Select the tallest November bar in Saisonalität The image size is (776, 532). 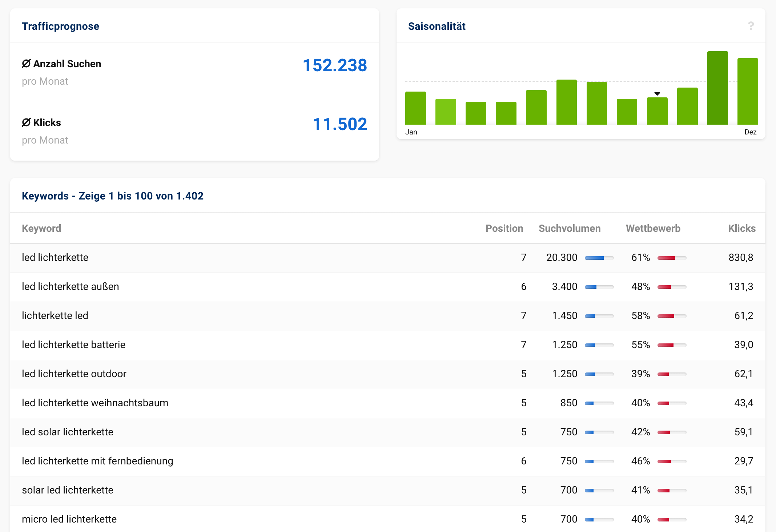[717, 88]
